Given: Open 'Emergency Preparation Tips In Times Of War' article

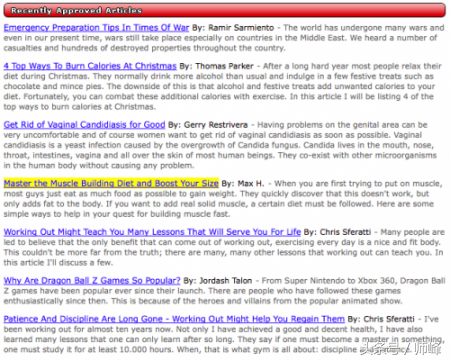Looking at the screenshot, I should pos(96,27).
